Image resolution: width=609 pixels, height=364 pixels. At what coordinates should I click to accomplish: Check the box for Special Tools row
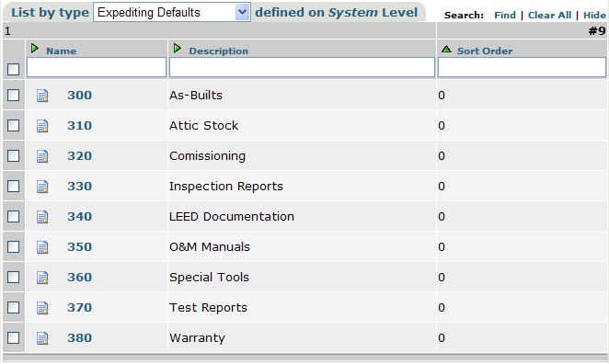pyautogui.click(x=13, y=277)
